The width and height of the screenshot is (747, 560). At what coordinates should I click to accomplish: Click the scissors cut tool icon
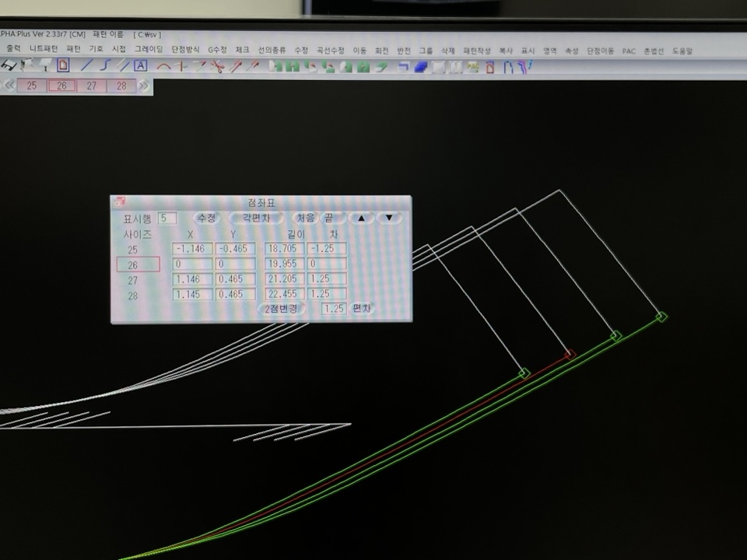(x=217, y=67)
